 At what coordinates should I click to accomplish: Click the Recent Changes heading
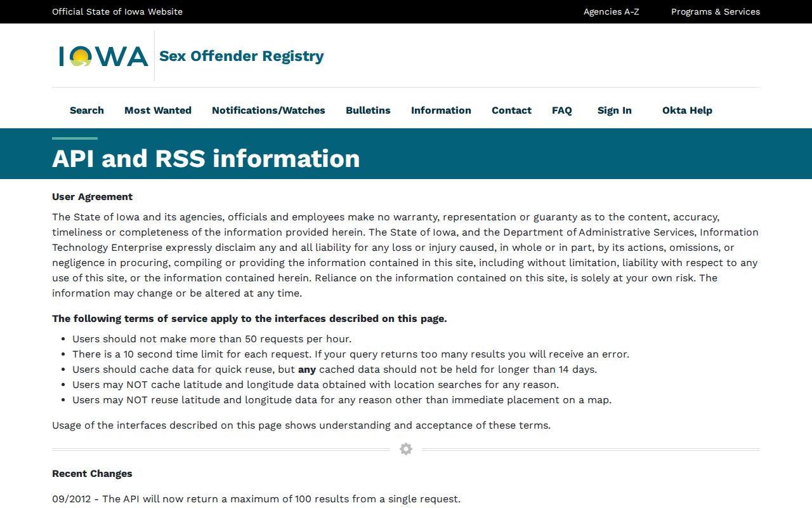[92, 474]
